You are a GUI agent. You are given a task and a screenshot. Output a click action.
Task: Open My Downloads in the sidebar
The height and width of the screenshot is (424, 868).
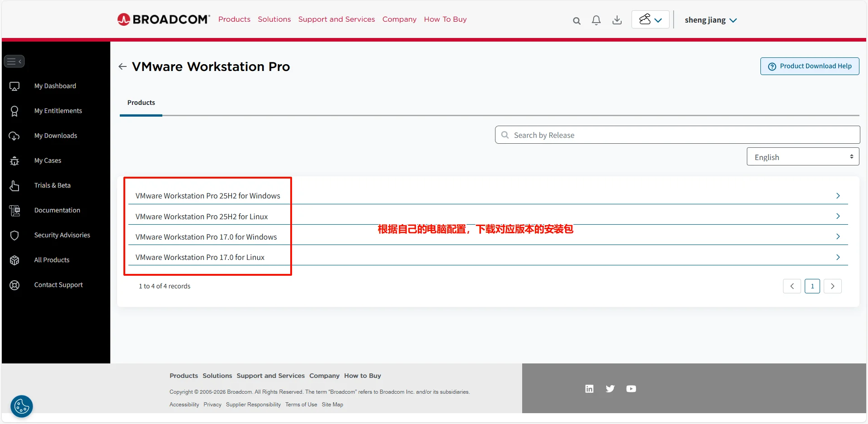point(56,136)
